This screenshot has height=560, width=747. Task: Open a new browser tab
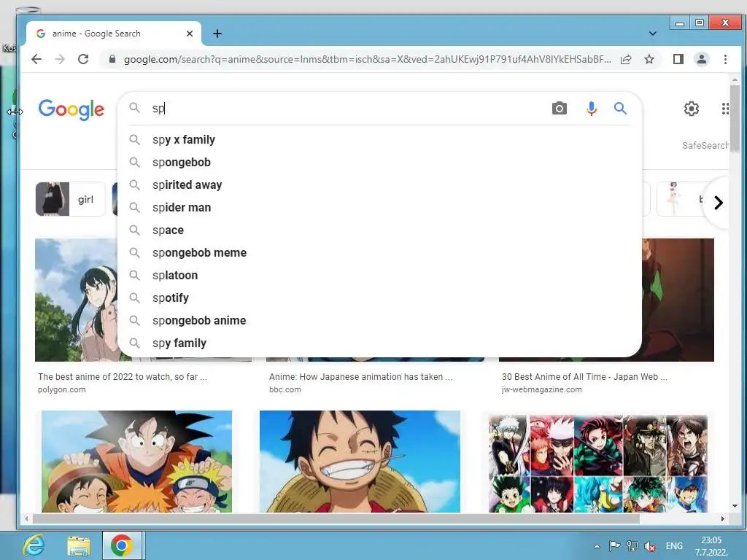pyautogui.click(x=217, y=34)
